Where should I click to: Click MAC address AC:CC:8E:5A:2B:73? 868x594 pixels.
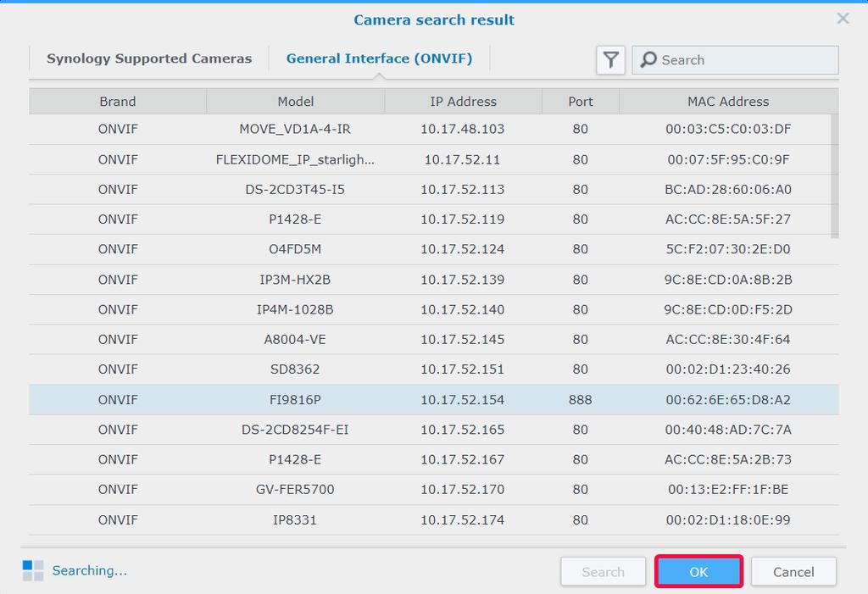coord(728,460)
